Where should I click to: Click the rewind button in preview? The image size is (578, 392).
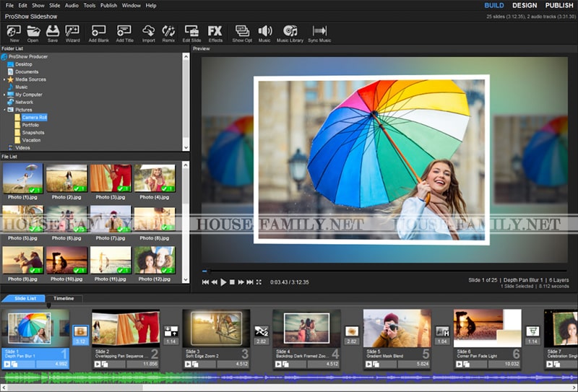tap(214, 282)
